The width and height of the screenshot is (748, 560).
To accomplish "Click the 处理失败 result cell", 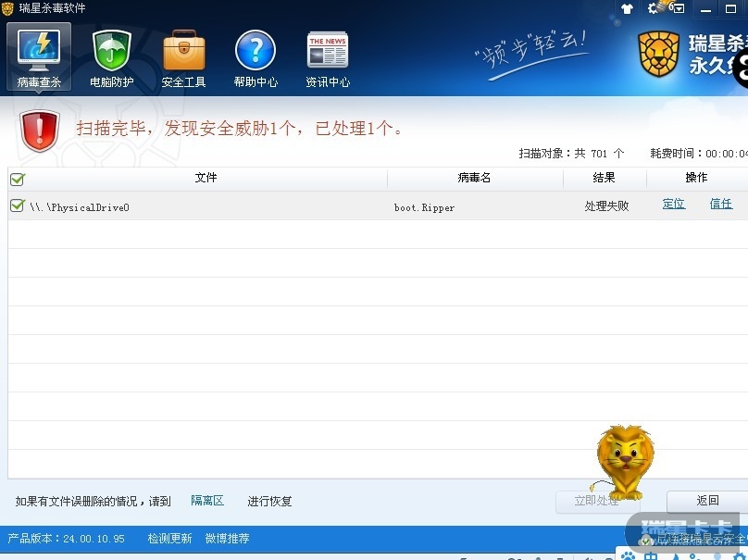I will 606,206.
